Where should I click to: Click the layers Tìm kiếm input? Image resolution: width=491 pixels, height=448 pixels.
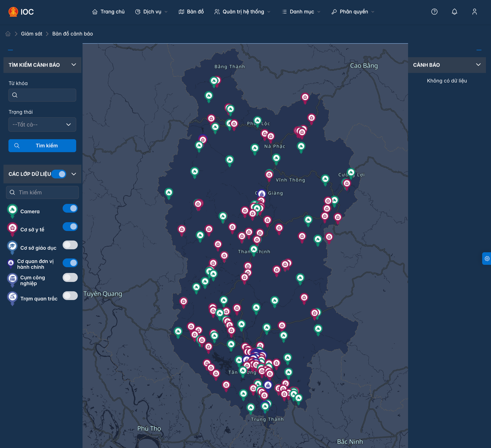[x=42, y=193]
